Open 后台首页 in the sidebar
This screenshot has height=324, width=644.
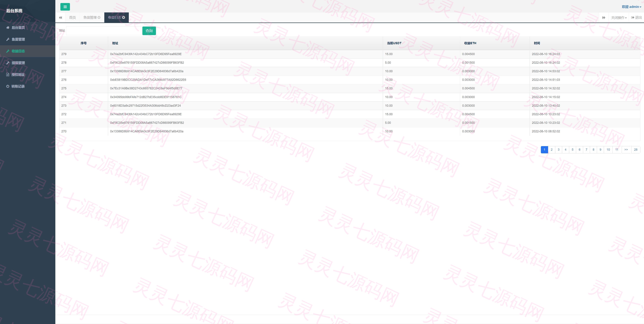point(28,28)
